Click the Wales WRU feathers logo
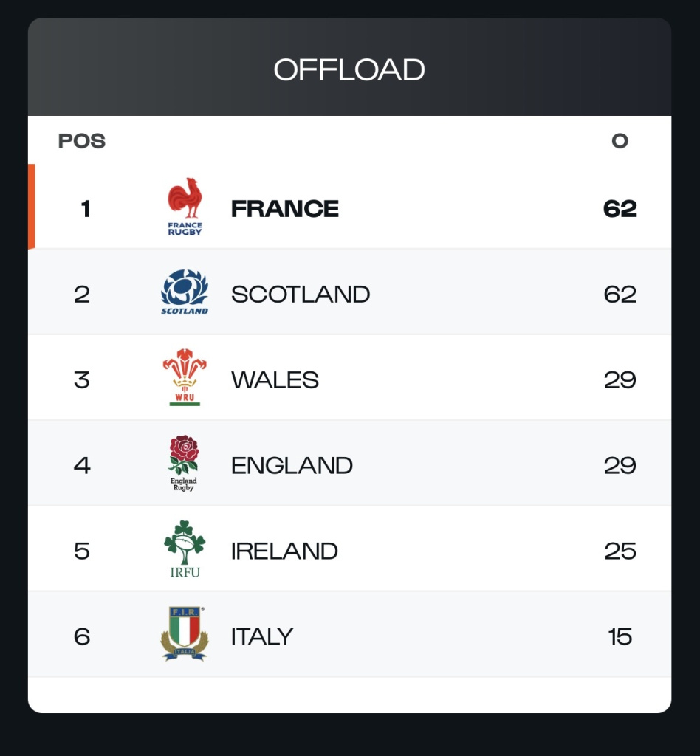 185,378
